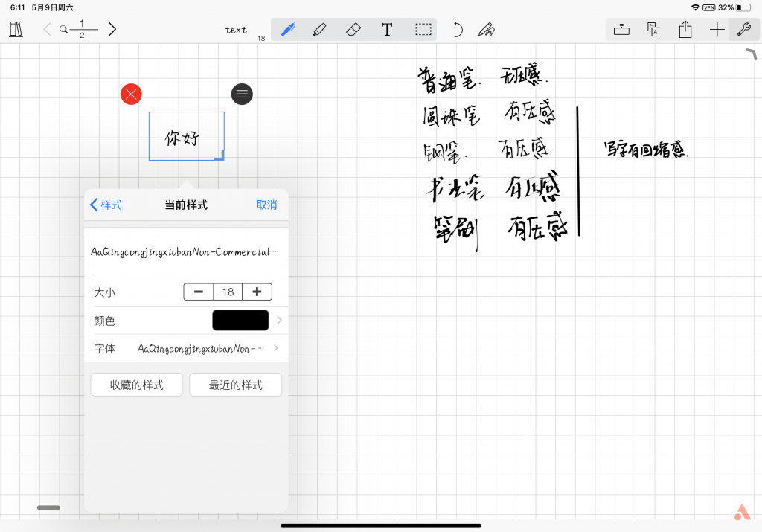The image size is (762, 532).
Task: Select the Pen tool
Action: click(x=288, y=29)
